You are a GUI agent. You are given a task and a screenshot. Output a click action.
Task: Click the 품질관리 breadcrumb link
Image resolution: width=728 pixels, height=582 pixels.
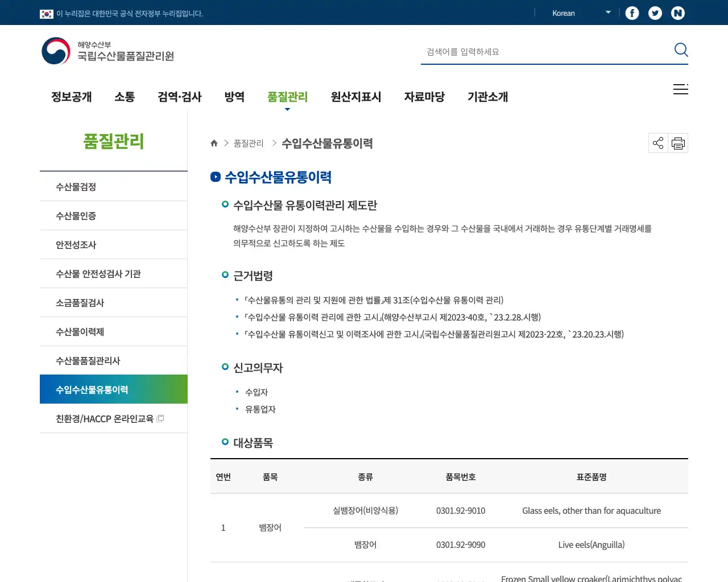249,143
